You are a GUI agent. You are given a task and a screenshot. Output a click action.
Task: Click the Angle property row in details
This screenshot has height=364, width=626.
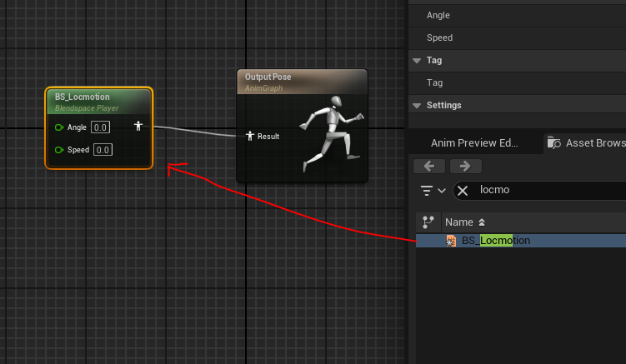click(517, 16)
